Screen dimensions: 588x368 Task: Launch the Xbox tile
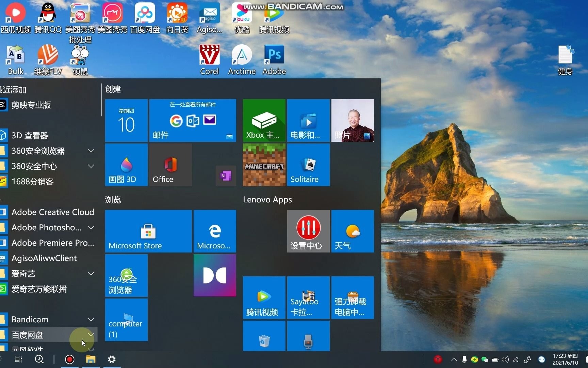pyautogui.click(x=264, y=120)
